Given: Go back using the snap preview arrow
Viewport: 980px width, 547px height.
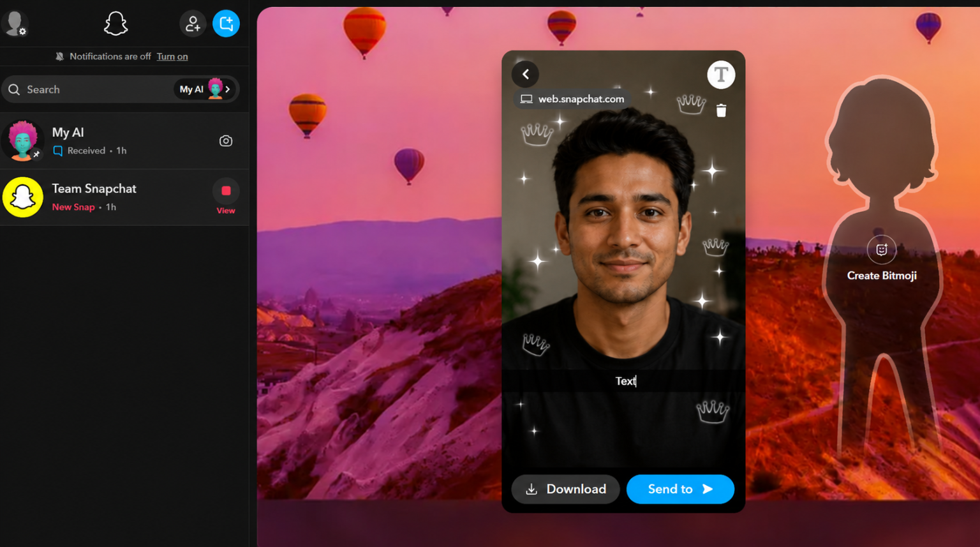Looking at the screenshot, I should pos(526,74).
